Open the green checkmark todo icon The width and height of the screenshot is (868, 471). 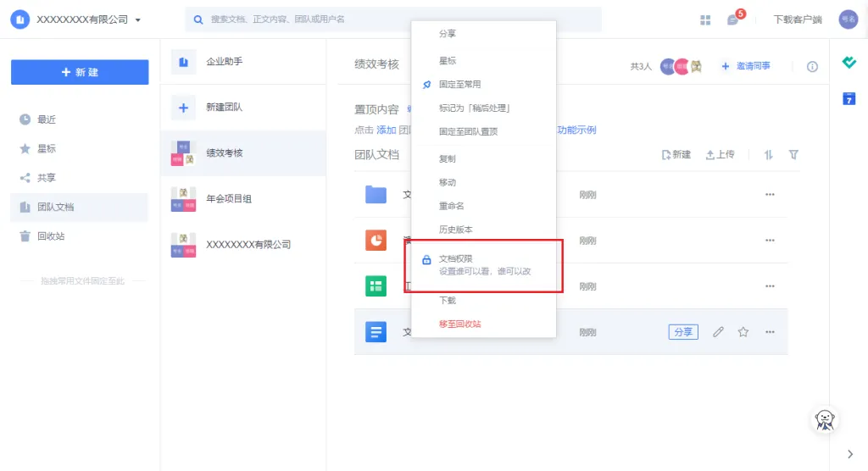849,62
